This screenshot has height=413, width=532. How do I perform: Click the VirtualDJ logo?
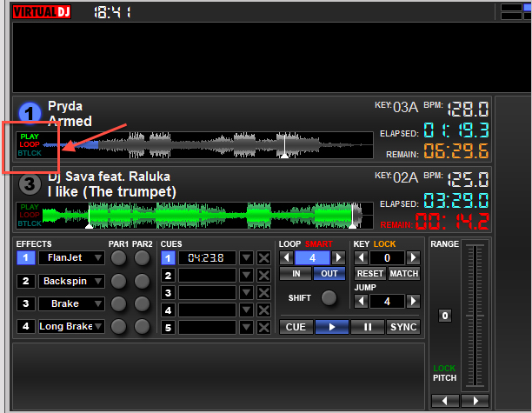tap(42, 12)
